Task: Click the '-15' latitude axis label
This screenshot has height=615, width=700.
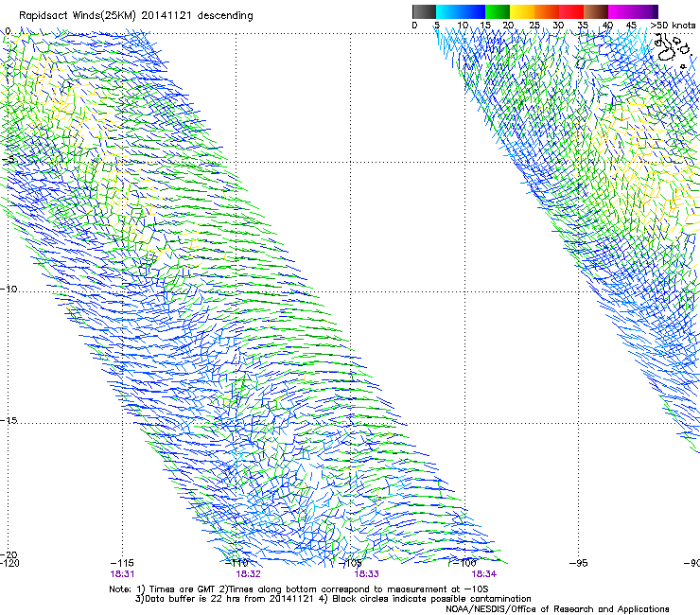Action: click(x=9, y=420)
